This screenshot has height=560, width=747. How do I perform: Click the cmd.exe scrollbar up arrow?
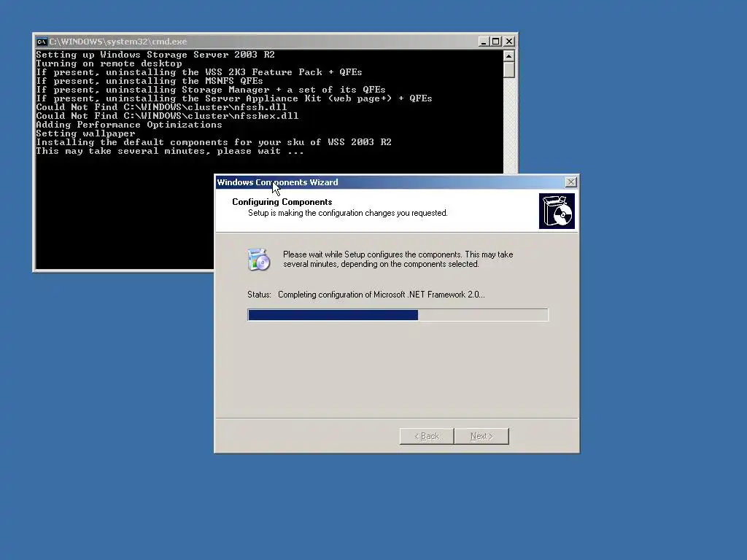point(508,55)
